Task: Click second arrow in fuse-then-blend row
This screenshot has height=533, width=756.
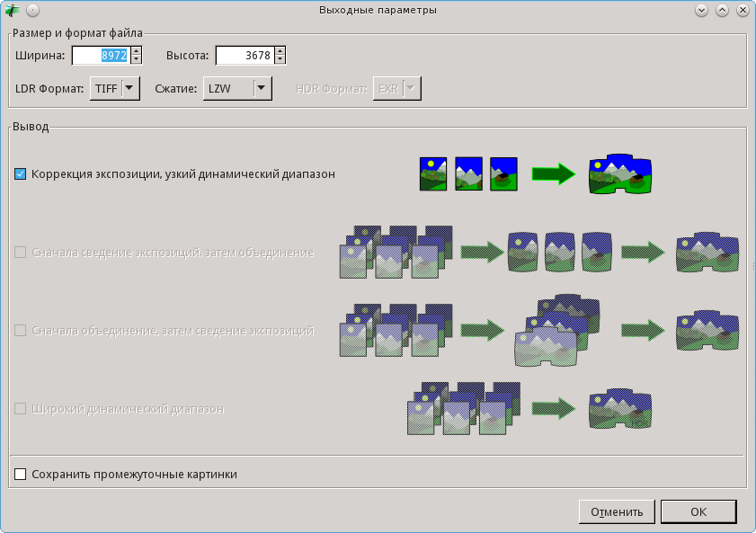Action: tap(643, 252)
